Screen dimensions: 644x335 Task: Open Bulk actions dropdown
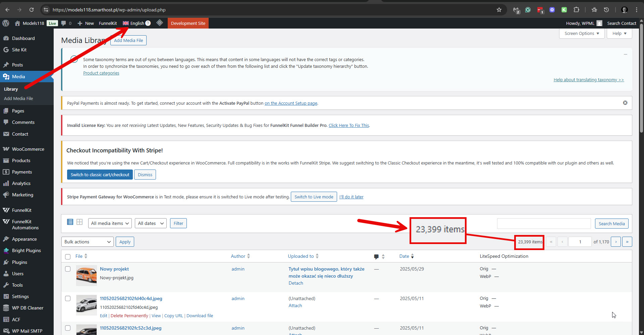tap(87, 242)
